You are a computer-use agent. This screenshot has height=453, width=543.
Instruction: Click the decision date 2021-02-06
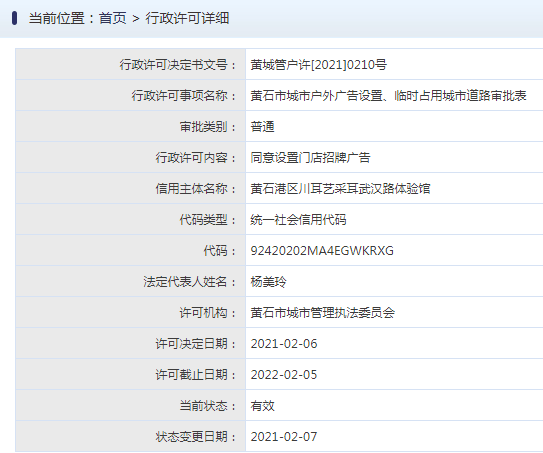pos(284,344)
